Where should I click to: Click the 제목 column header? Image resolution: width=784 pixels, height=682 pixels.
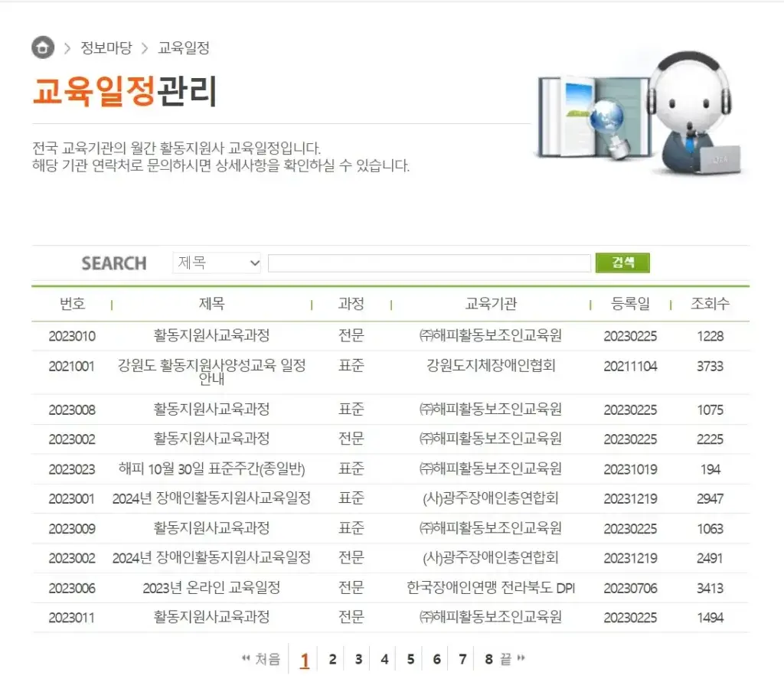(x=211, y=304)
